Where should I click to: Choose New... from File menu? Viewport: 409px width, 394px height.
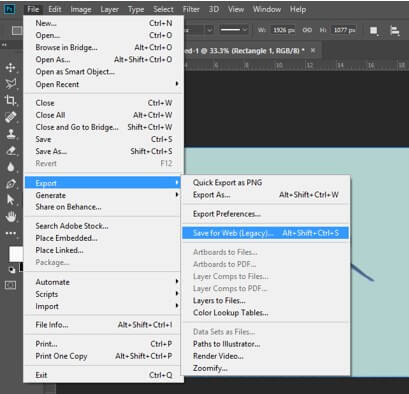104,23
